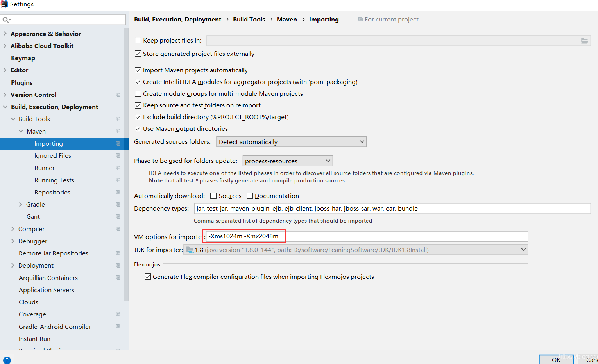Screen dimensions: 598x364
Task: Click the help question mark icon
Action: pyautogui.click(x=7, y=360)
